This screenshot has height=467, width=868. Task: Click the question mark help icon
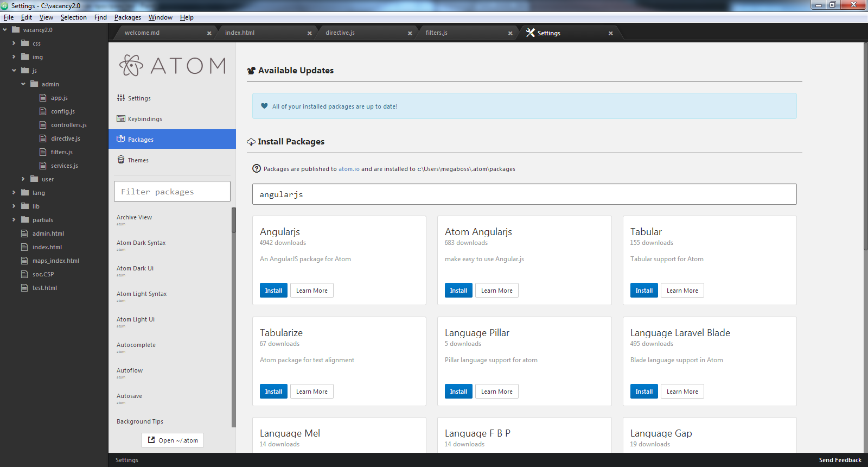[x=257, y=168]
